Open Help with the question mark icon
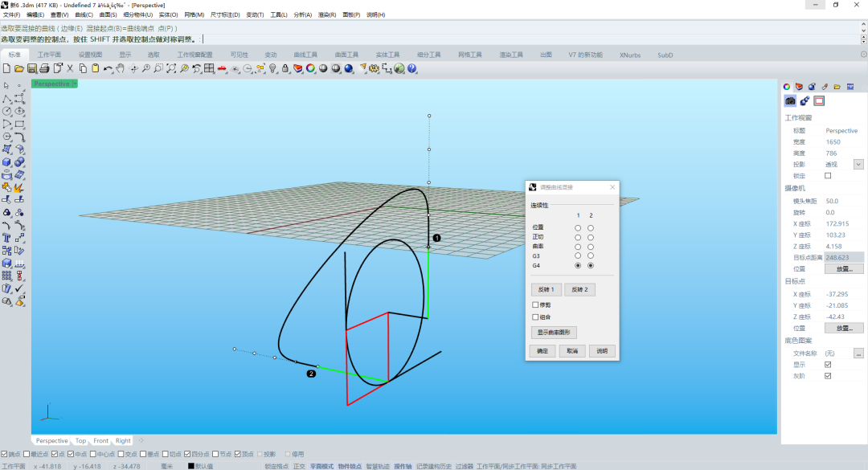 [x=412, y=68]
